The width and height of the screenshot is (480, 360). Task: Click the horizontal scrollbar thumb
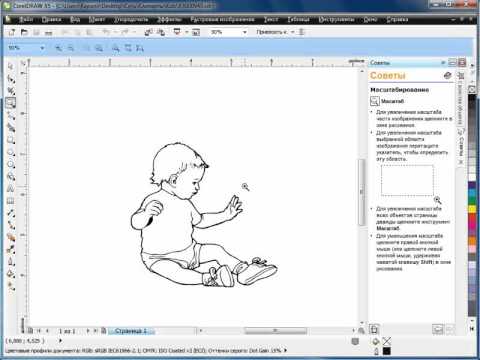pos(275,331)
